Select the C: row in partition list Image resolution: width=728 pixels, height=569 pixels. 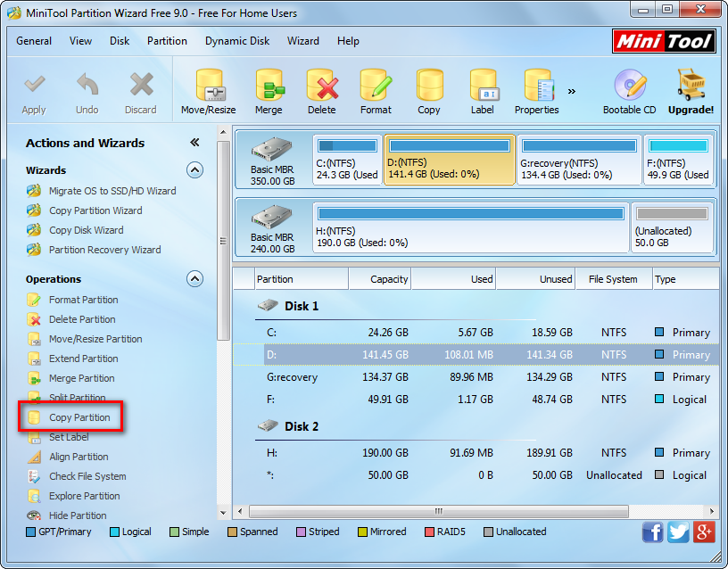point(476,333)
